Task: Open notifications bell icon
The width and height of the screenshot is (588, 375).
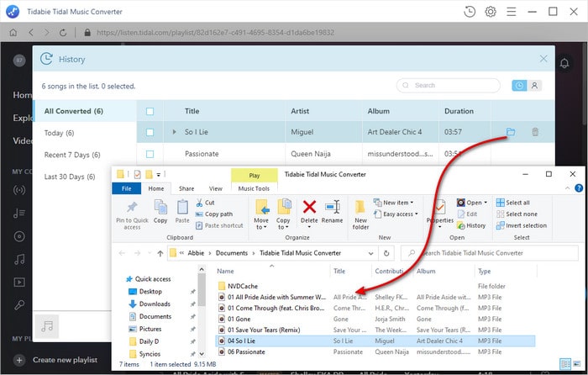Action: coord(564,63)
